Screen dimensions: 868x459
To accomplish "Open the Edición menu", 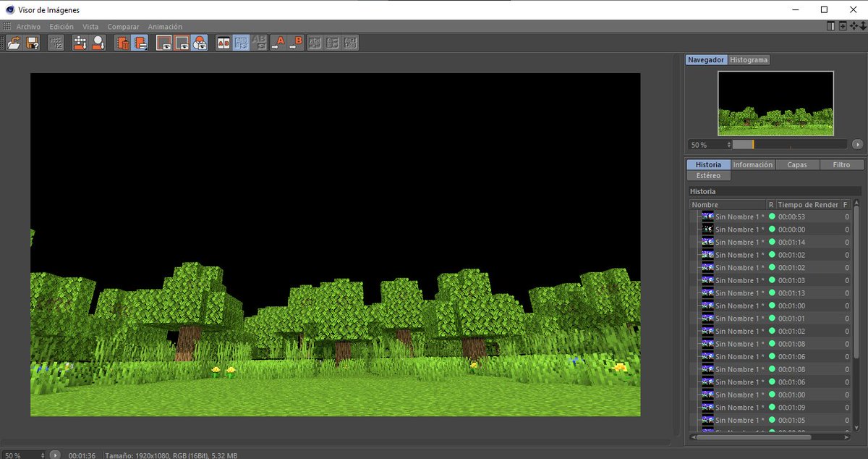I will tap(61, 27).
